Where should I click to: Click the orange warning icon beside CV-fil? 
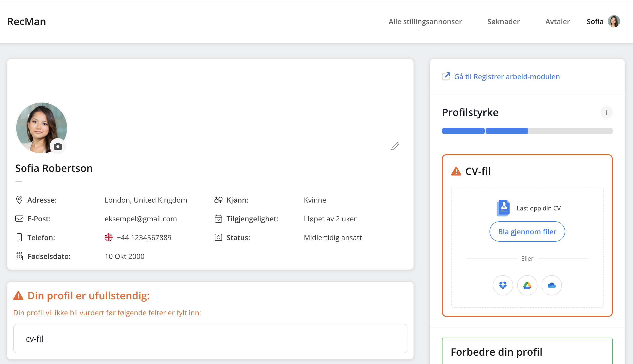(x=456, y=171)
